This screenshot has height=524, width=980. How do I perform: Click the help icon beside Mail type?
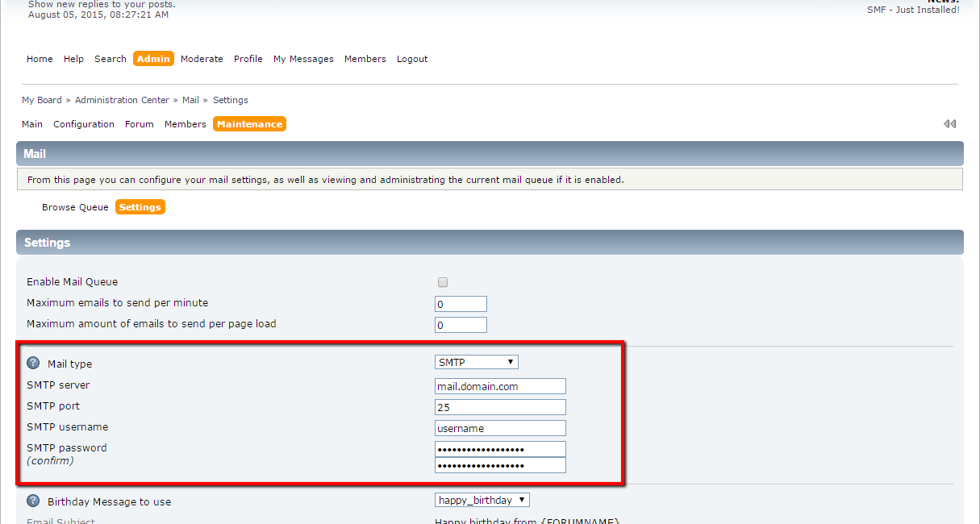(32, 362)
